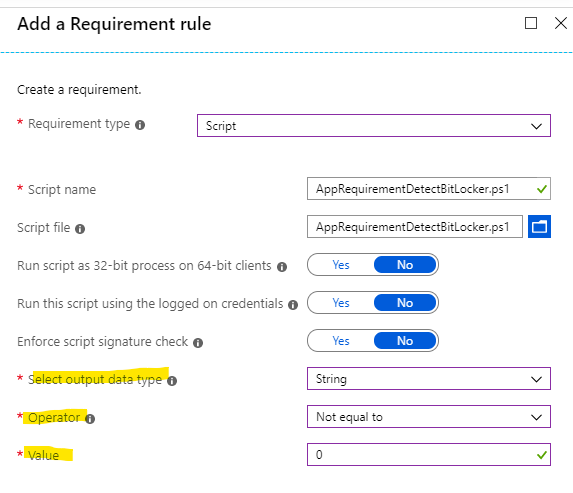Click the Script file text field
The width and height of the screenshot is (573, 493).
(x=415, y=227)
